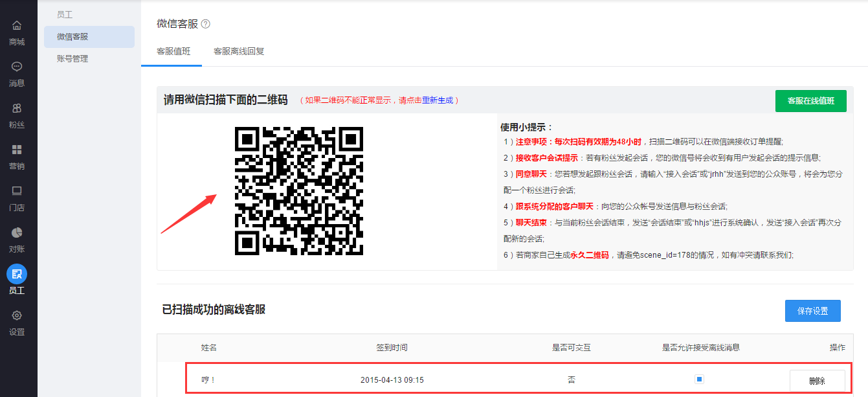Select the 门店 shop icon

17,191
